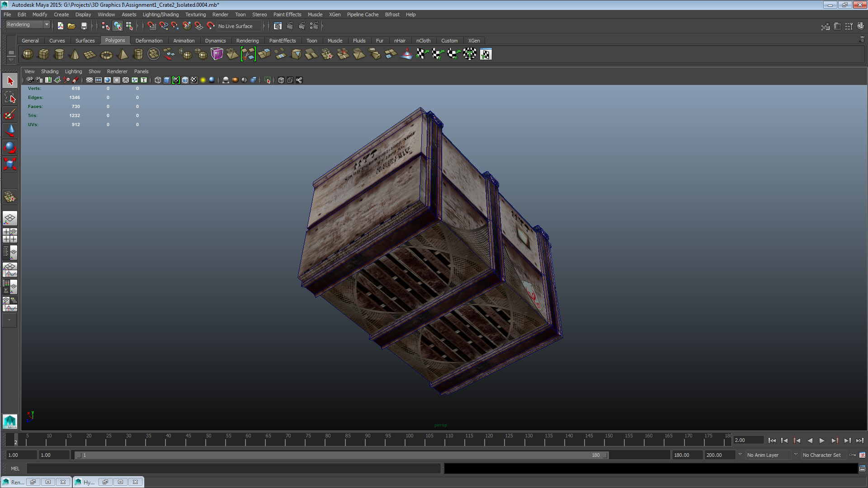This screenshot has width=868, height=488.
Task: Click the snap to grids magnet icon
Action: 151,26
